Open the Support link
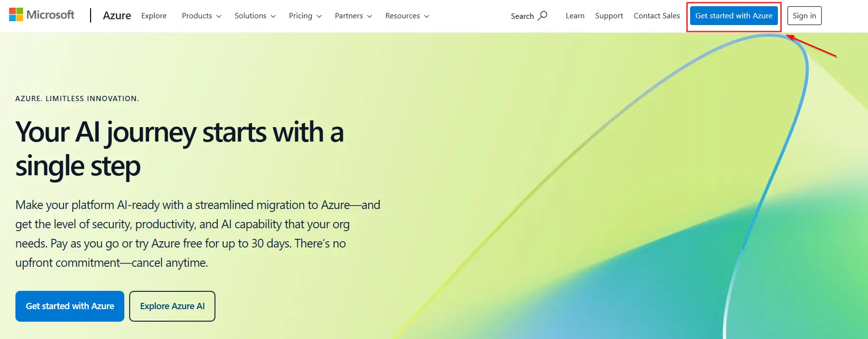This screenshot has height=339, width=868. coord(609,16)
